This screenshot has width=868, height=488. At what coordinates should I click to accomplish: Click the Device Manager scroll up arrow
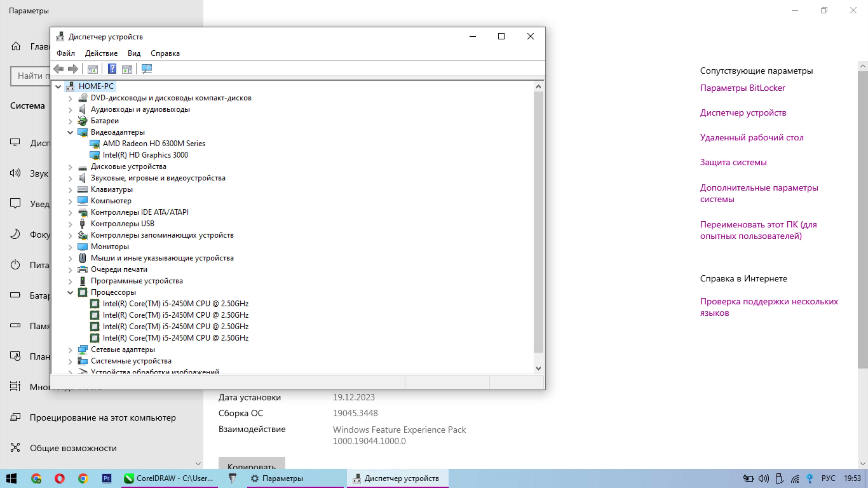point(538,87)
